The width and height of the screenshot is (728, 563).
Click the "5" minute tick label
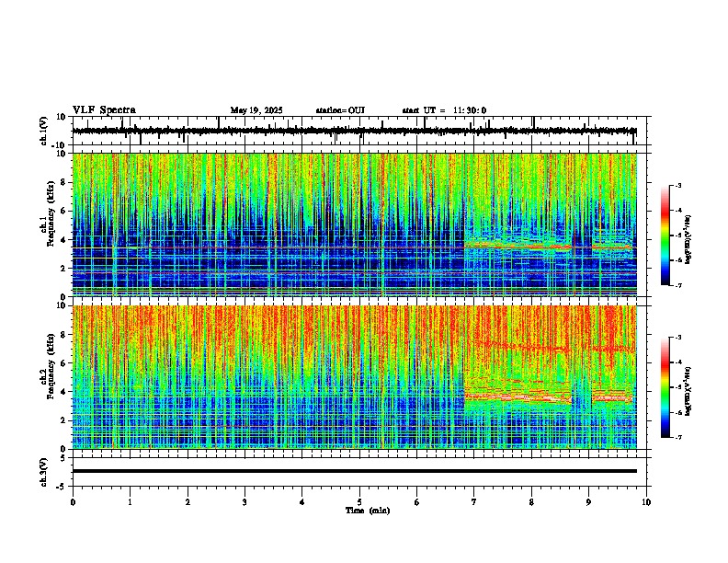(359, 502)
